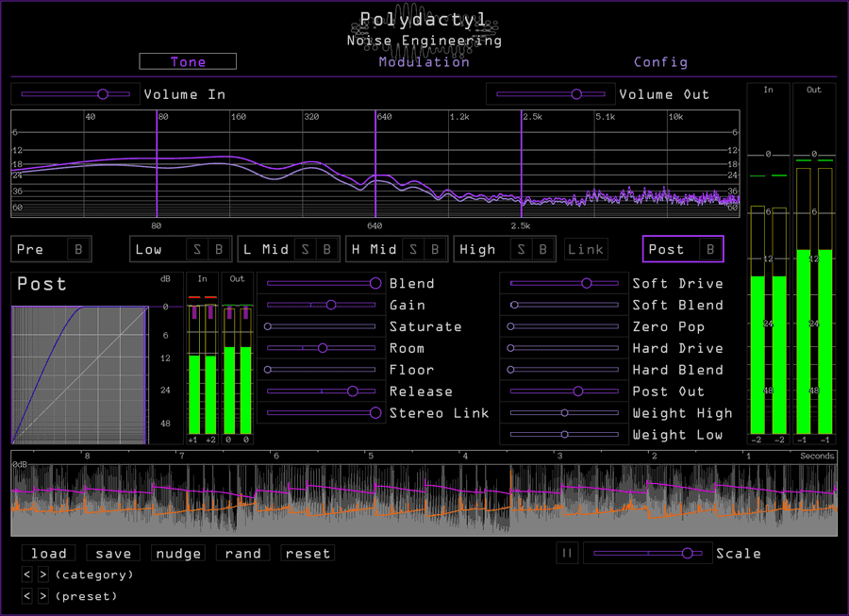This screenshot has height=616, width=849.
Task: Click the Hard Drive slider handle
Action: tap(510, 348)
